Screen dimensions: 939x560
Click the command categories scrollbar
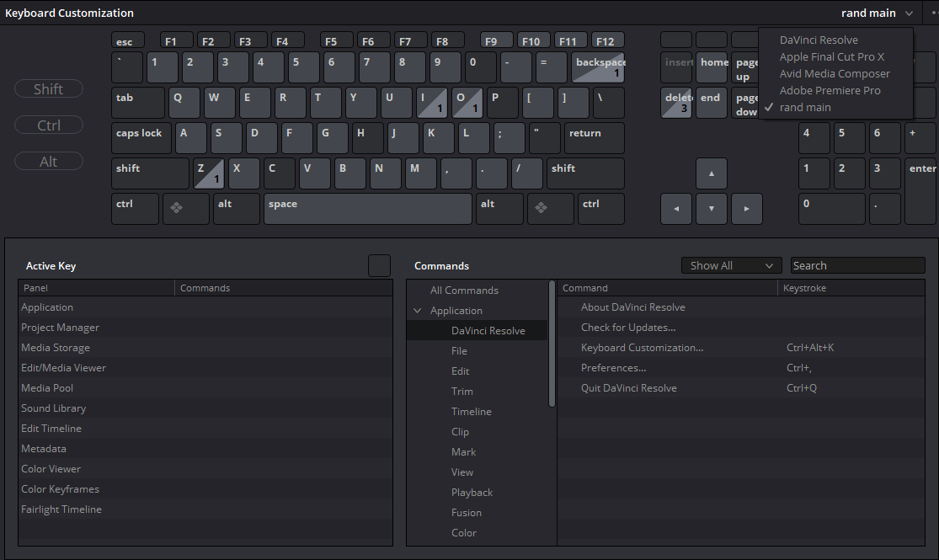coord(552,344)
